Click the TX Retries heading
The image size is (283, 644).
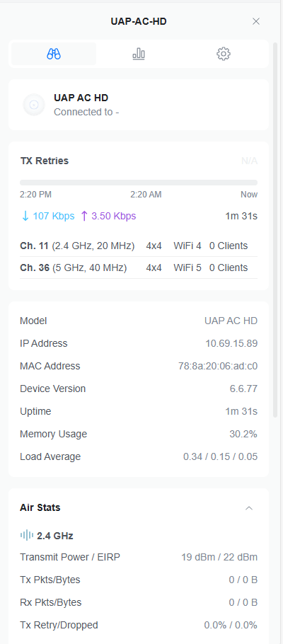(x=44, y=161)
